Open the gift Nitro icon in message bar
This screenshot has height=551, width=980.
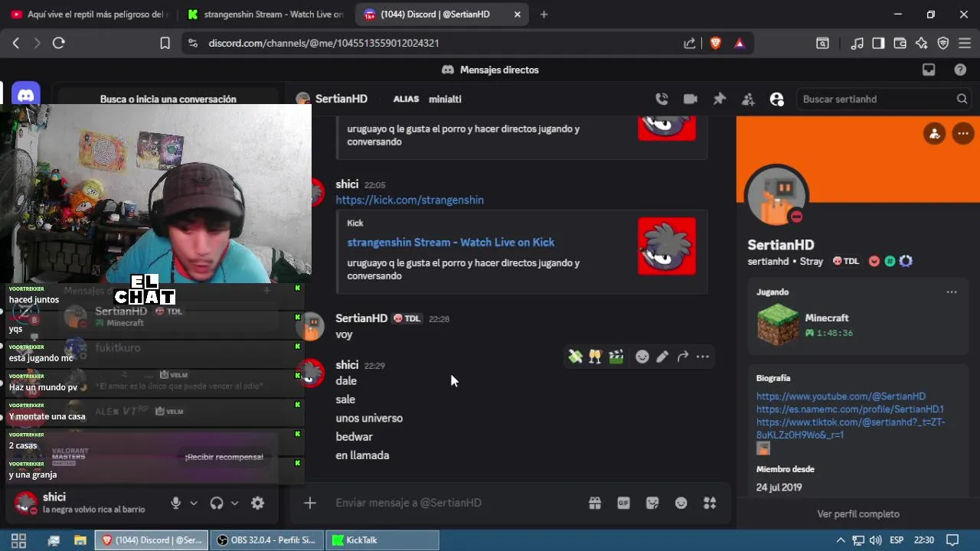point(594,503)
